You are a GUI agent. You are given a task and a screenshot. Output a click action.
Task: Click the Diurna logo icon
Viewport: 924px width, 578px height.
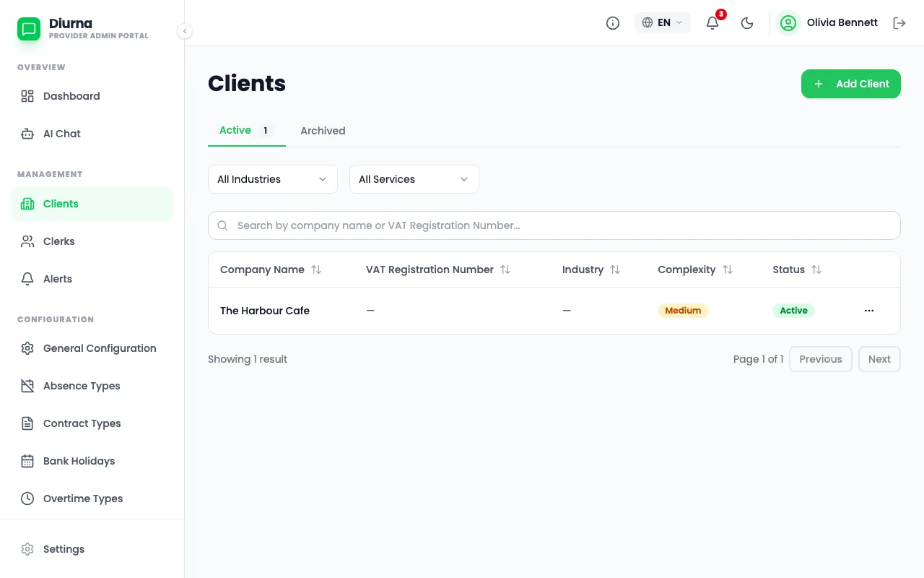pos(29,29)
